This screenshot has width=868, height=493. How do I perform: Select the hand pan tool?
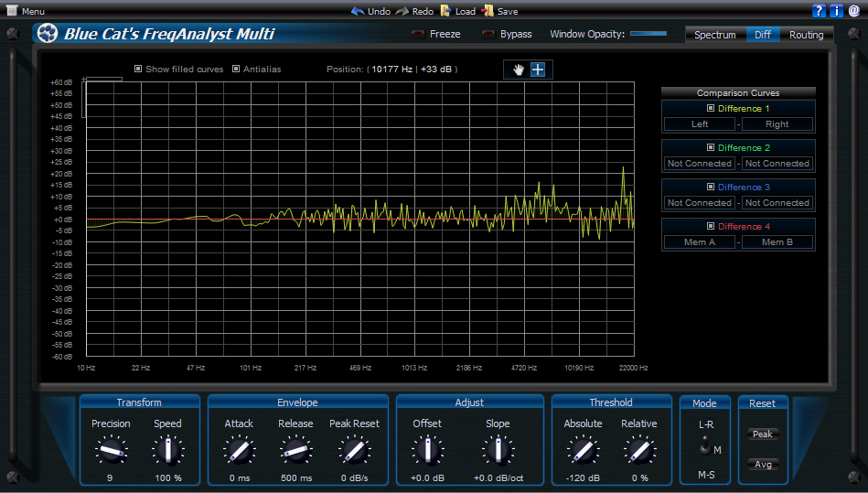[519, 70]
